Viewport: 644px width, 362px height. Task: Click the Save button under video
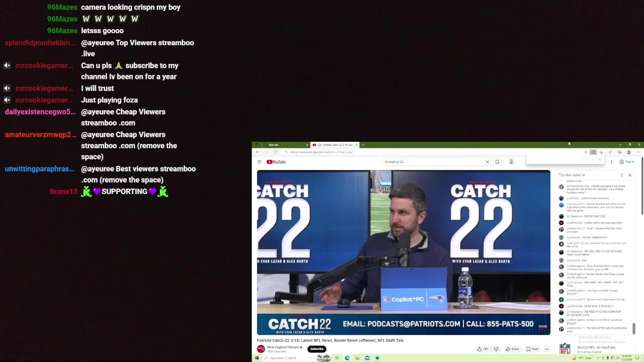pos(532,349)
